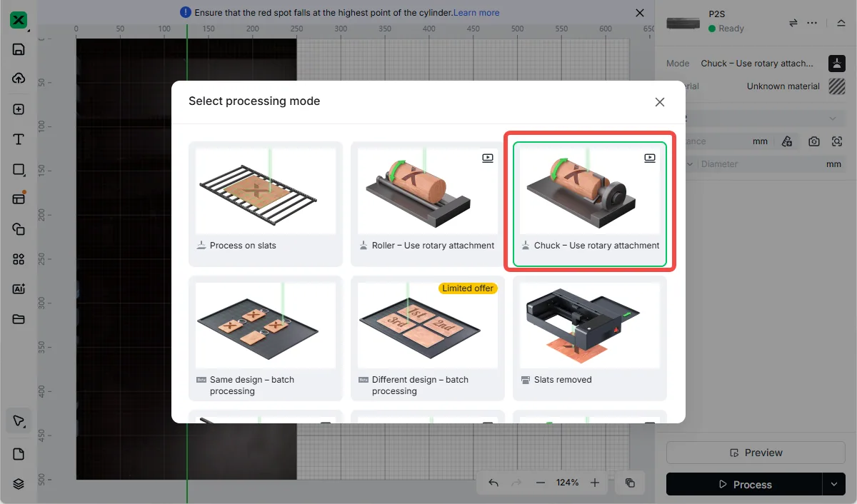Screen dimensions: 857x504
Task: Click the unknown material hatched swatch
Action: (x=837, y=86)
